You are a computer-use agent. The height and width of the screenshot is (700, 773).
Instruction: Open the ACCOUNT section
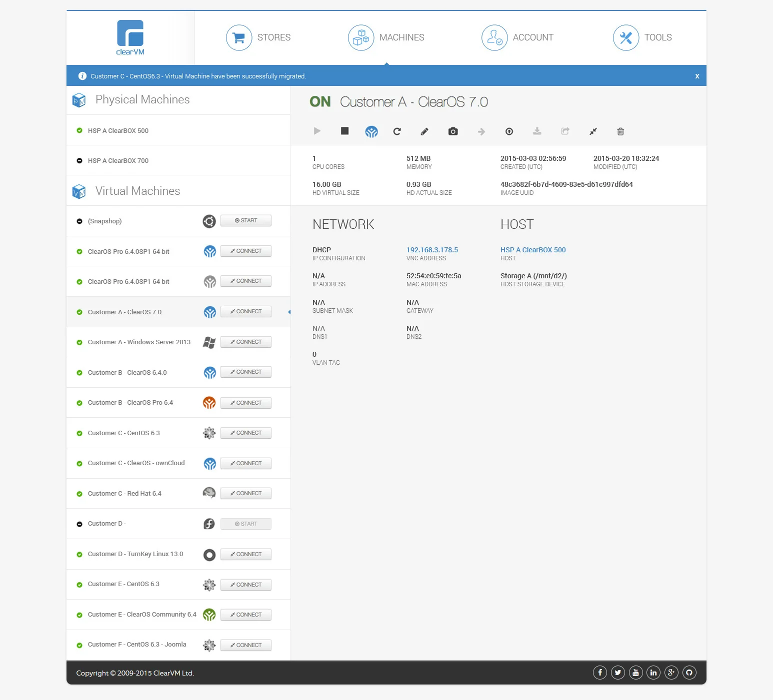(517, 37)
